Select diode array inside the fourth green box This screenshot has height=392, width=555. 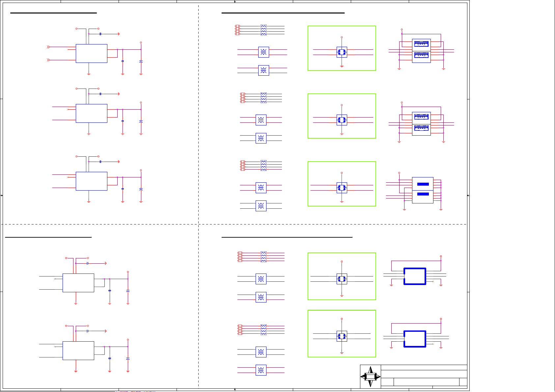pos(342,279)
